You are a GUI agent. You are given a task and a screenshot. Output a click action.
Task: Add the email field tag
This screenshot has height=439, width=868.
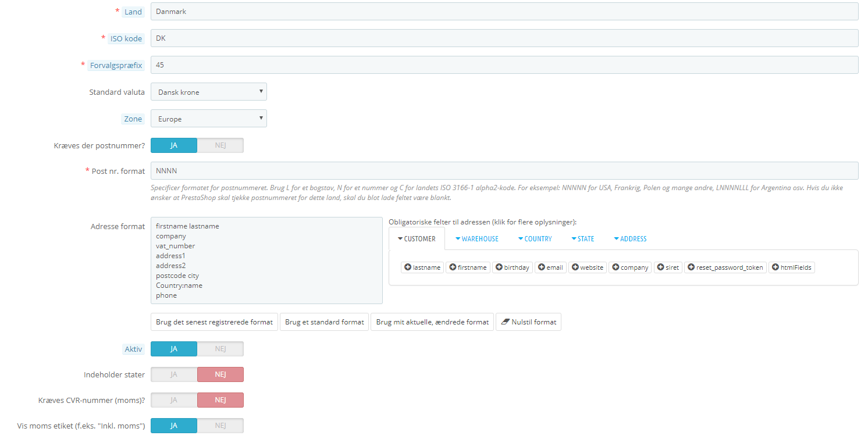click(550, 267)
